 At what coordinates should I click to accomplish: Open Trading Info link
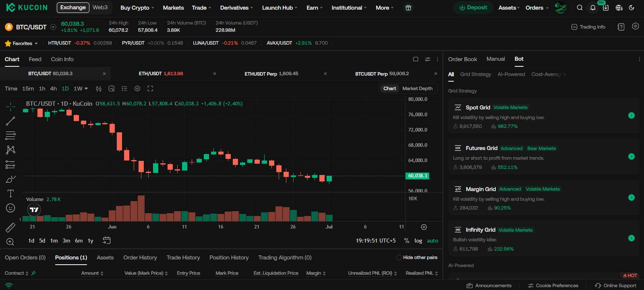[588, 27]
